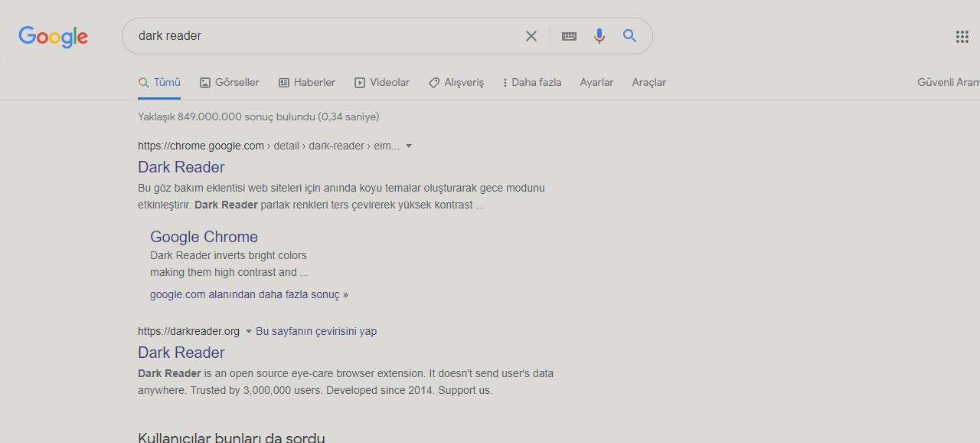Image resolution: width=980 pixels, height=443 pixels.
Task: Expand the arrow beside the chrome.google.com URL
Action: click(409, 146)
